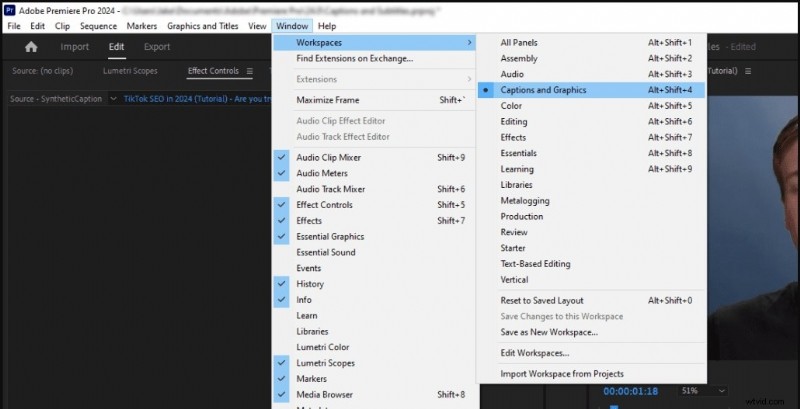Open Audio Track Mixer panel
The image size is (800, 409).
pyautogui.click(x=374, y=189)
